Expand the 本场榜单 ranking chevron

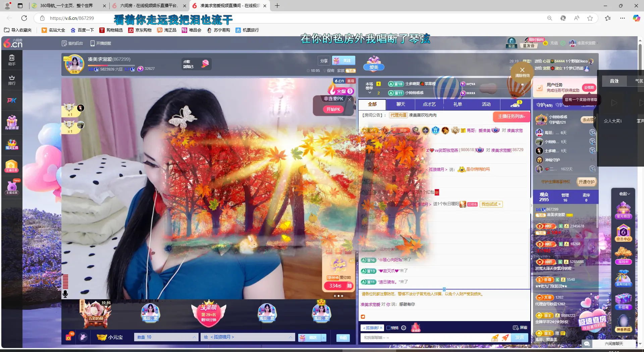pos(370,93)
